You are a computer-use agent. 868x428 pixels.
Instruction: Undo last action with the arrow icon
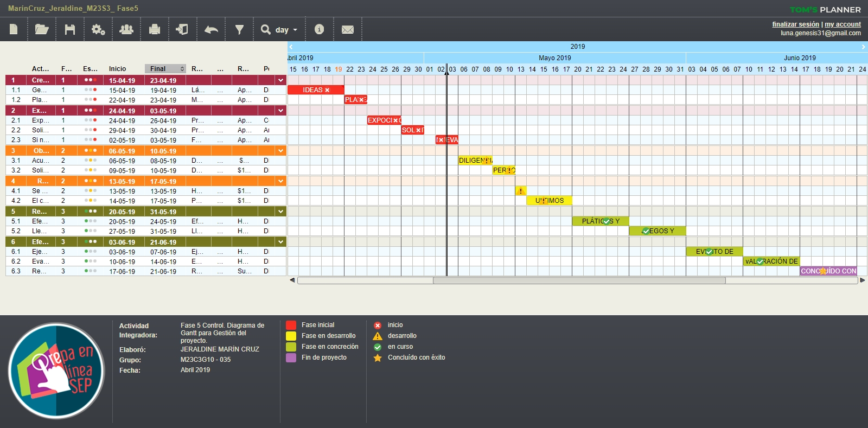click(211, 29)
